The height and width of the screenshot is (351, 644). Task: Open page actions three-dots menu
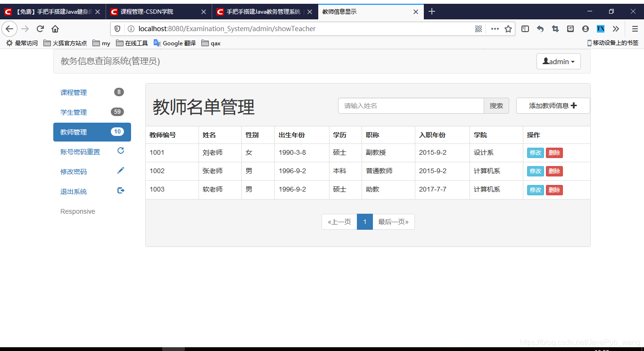coord(495,29)
